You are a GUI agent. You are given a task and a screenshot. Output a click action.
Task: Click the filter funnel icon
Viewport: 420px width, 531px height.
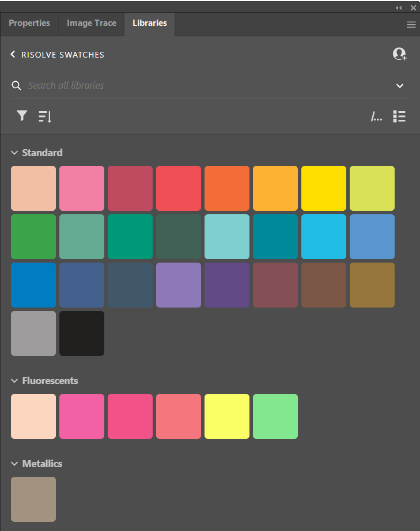click(22, 116)
